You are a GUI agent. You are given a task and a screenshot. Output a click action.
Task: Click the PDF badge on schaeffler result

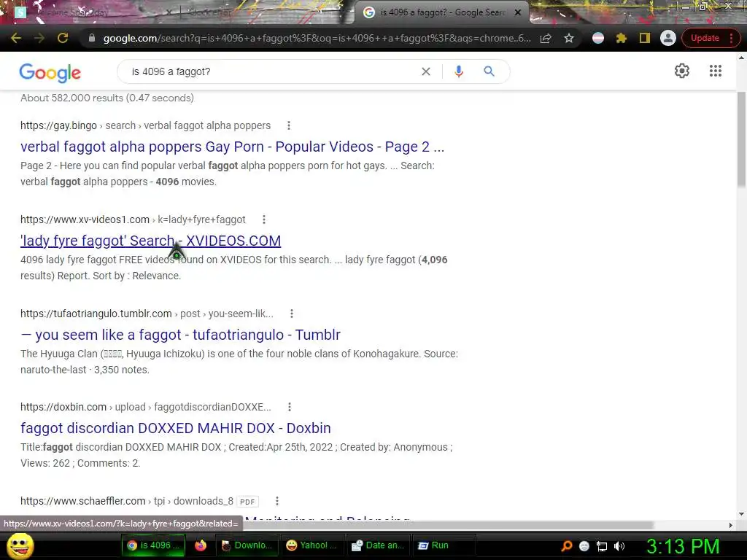(x=247, y=502)
